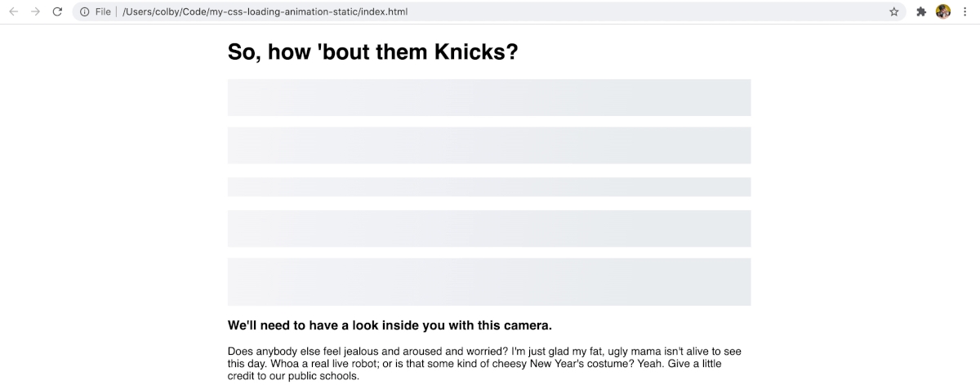
Task: Click the tallest, last loading placeholder bar
Action: click(x=489, y=282)
